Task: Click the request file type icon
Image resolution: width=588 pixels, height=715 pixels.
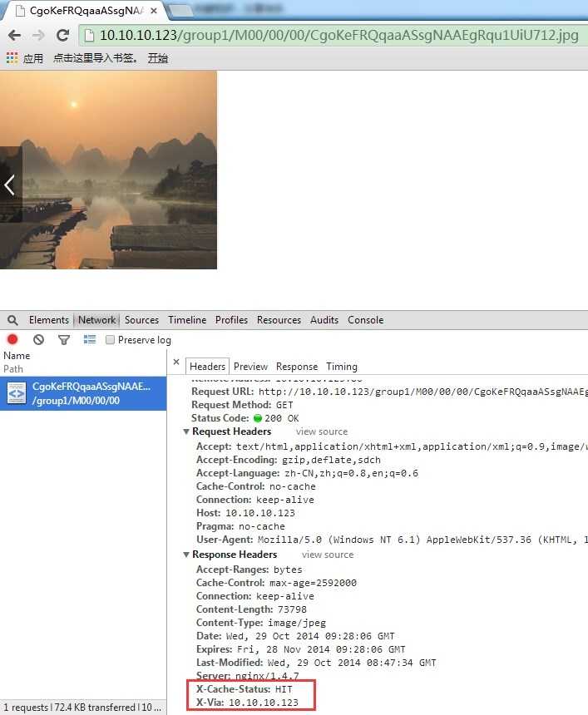Action: 17,393
